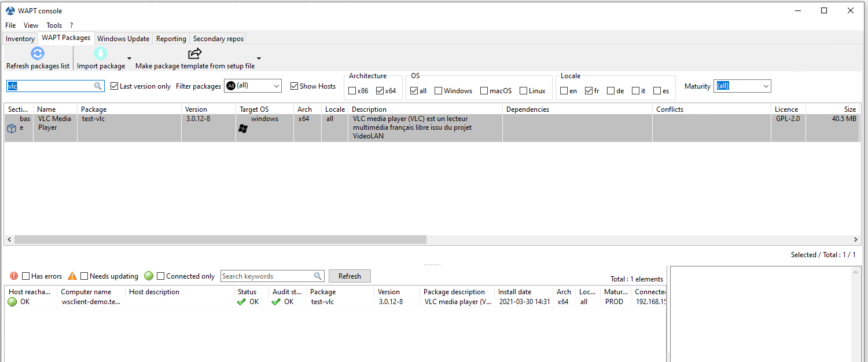Disable the x64 architecture checkbox
The width and height of the screenshot is (868, 362).
pyautogui.click(x=380, y=91)
